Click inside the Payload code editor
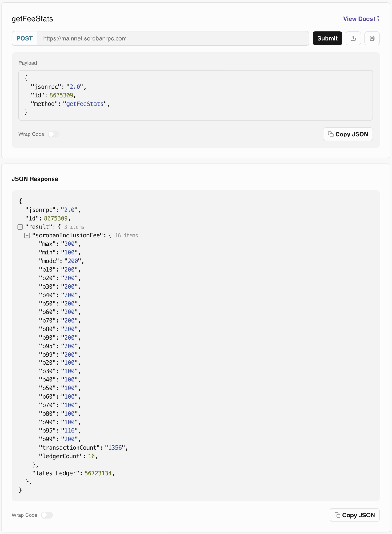The width and height of the screenshot is (392, 534). [196, 95]
